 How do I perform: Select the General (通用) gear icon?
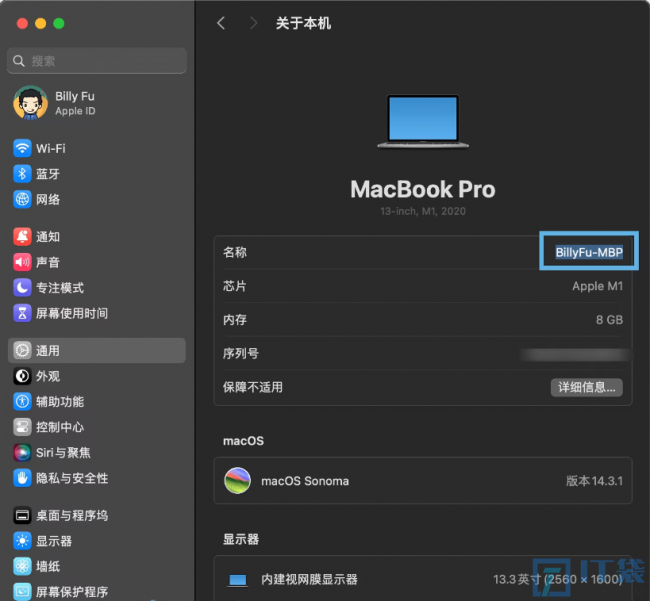(x=22, y=351)
